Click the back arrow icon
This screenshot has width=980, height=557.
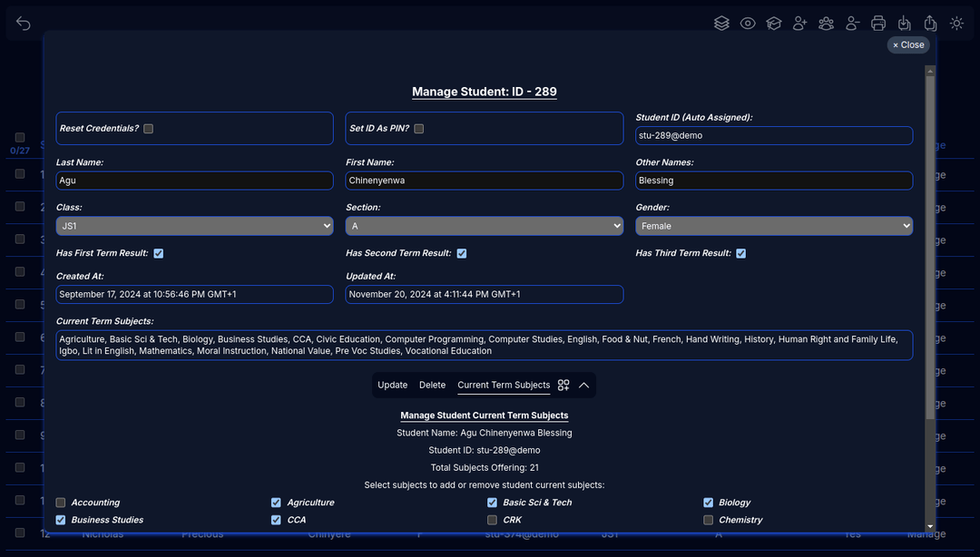click(24, 24)
